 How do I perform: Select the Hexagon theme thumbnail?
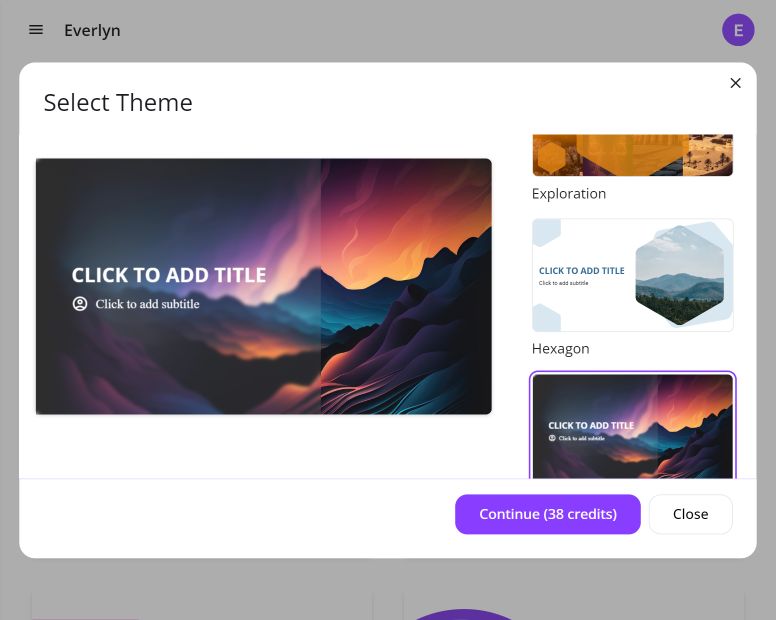tap(632, 275)
